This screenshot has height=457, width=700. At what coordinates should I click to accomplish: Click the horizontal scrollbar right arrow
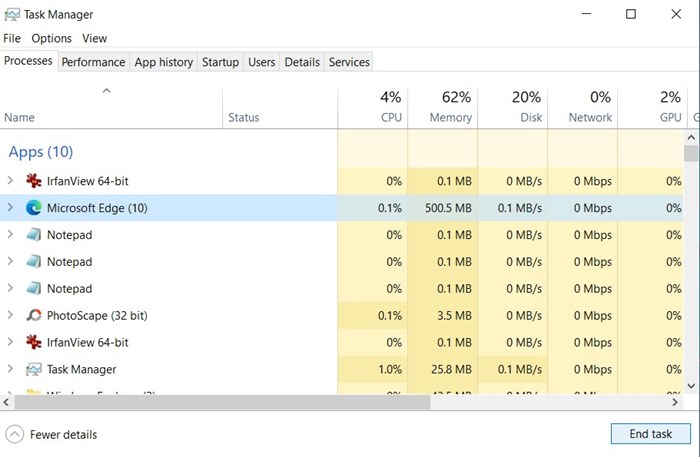(675, 402)
